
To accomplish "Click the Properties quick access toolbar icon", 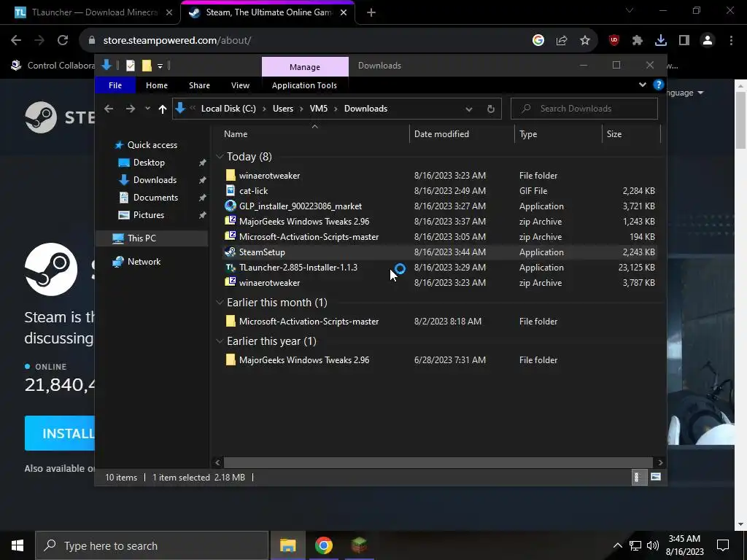I will pos(130,66).
